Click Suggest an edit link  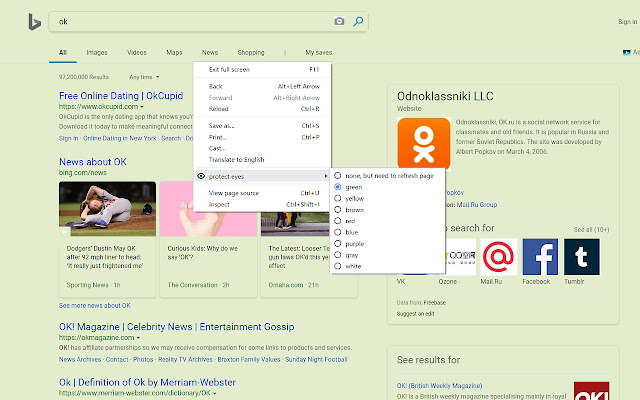416,313
